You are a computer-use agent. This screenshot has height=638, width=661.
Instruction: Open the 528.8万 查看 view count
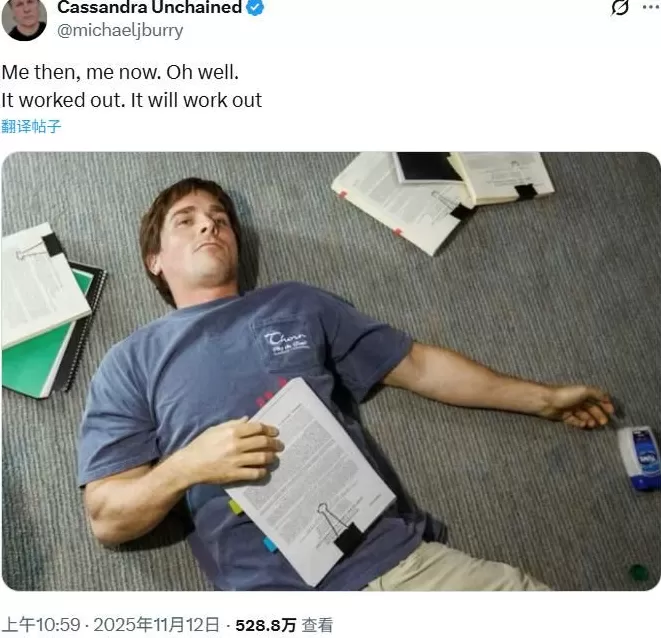(x=285, y=625)
